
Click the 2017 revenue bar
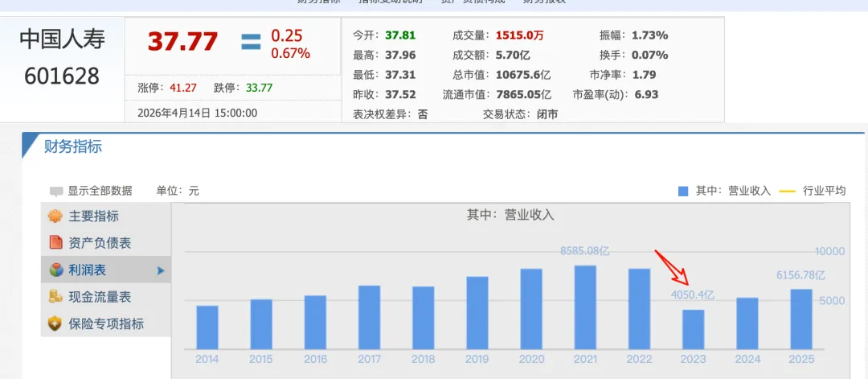[x=369, y=318]
